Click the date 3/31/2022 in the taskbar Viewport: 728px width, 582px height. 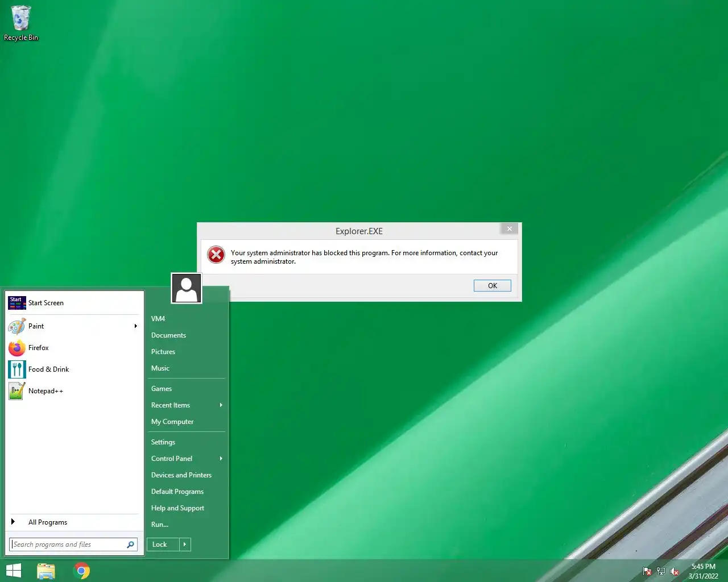703,576
